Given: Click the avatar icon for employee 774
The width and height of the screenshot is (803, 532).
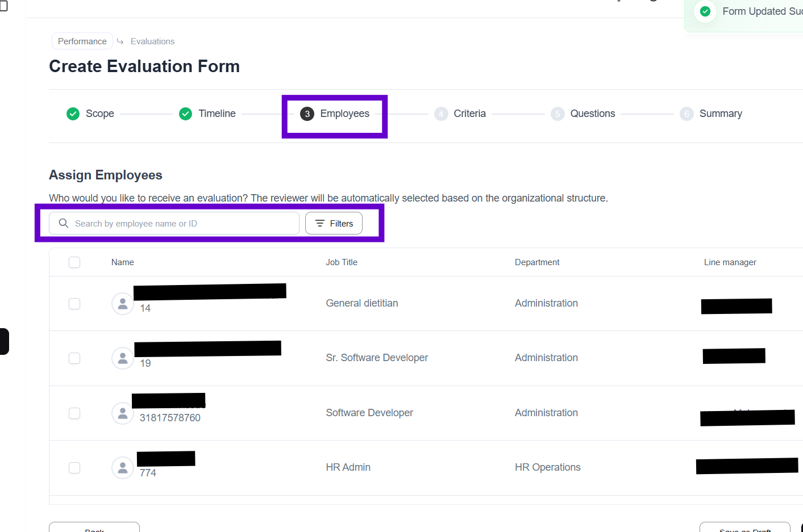Looking at the screenshot, I should pyautogui.click(x=123, y=468).
